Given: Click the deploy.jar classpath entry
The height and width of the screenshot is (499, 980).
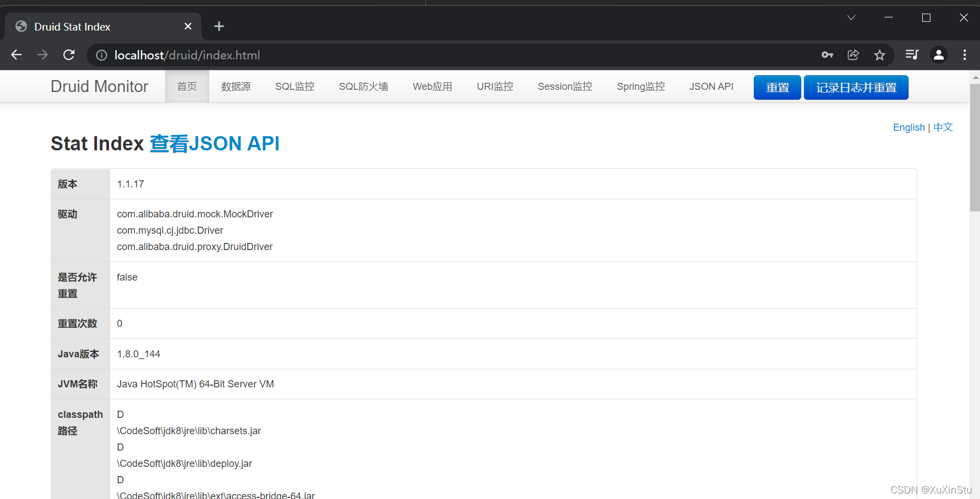Looking at the screenshot, I should (x=184, y=464).
